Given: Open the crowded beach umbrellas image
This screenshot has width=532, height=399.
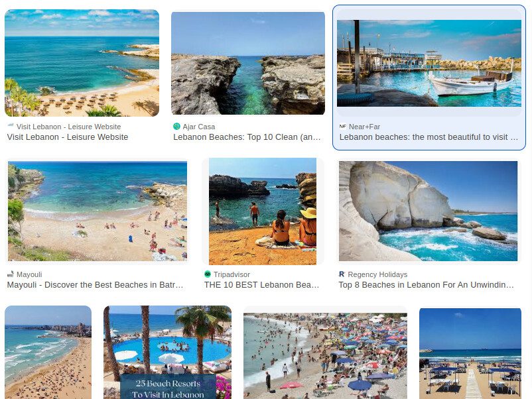Looking at the screenshot, I should [x=326, y=356].
